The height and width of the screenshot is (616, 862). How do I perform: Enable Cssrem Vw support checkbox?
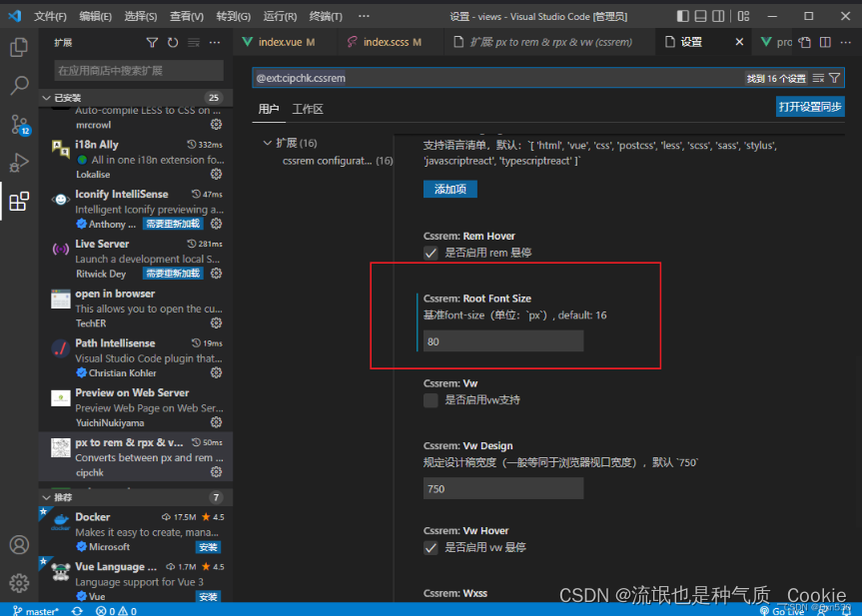pos(431,400)
